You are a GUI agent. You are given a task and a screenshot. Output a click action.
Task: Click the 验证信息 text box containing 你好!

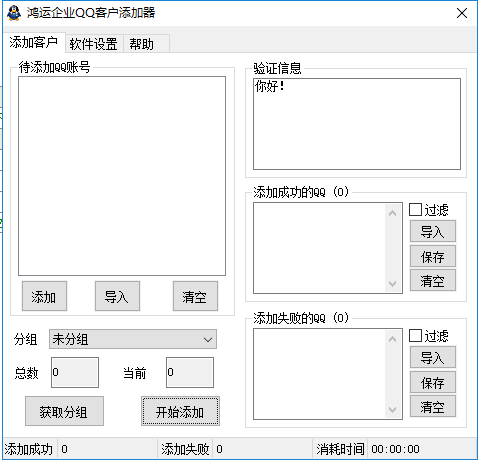(x=357, y=124)
